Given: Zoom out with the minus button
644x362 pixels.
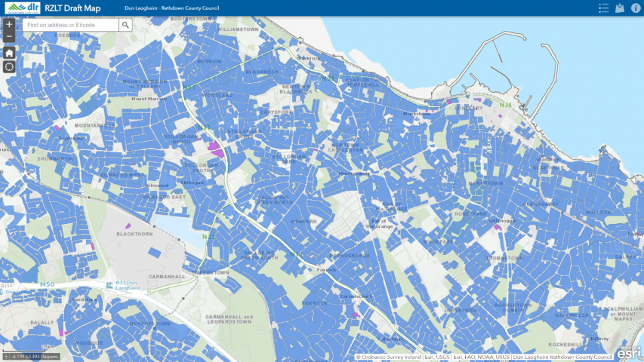Looking at the screenshot, I should coord(9,36).
